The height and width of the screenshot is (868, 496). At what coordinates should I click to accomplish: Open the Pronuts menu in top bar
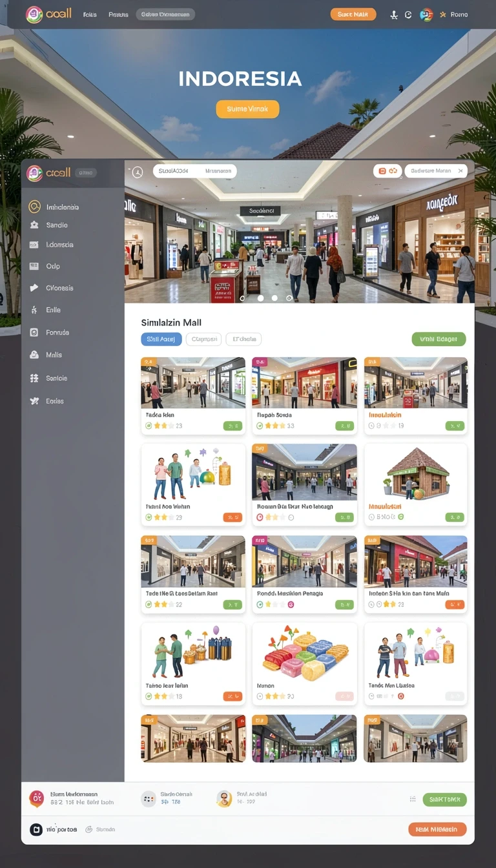click(x=118, y=14)
